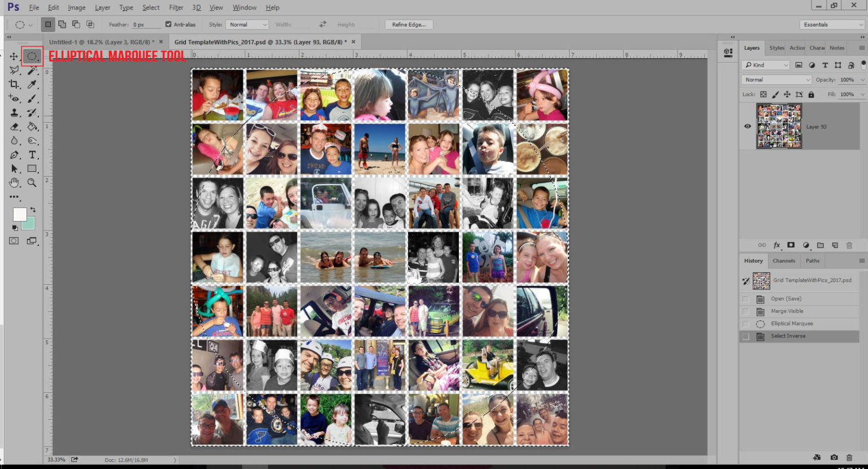Select the Elliptical Marquee tool
This screenshot has width=868, height=469.
point(32,56)
